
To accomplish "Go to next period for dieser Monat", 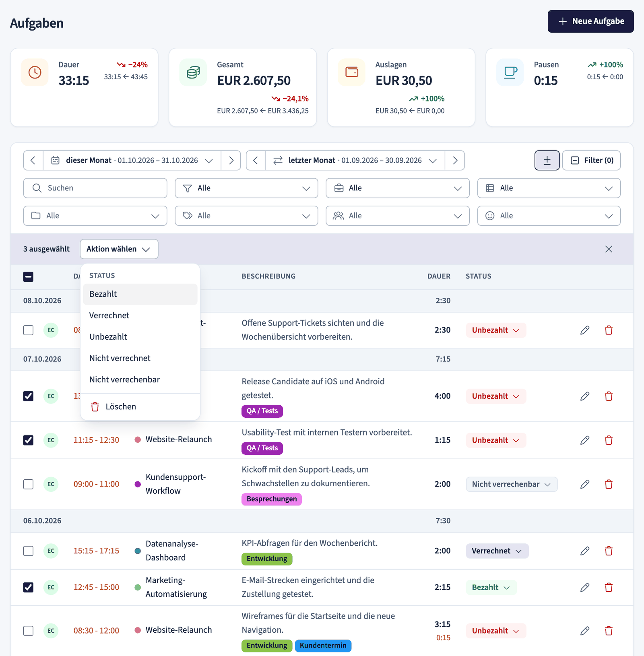I will coord(231,161).
